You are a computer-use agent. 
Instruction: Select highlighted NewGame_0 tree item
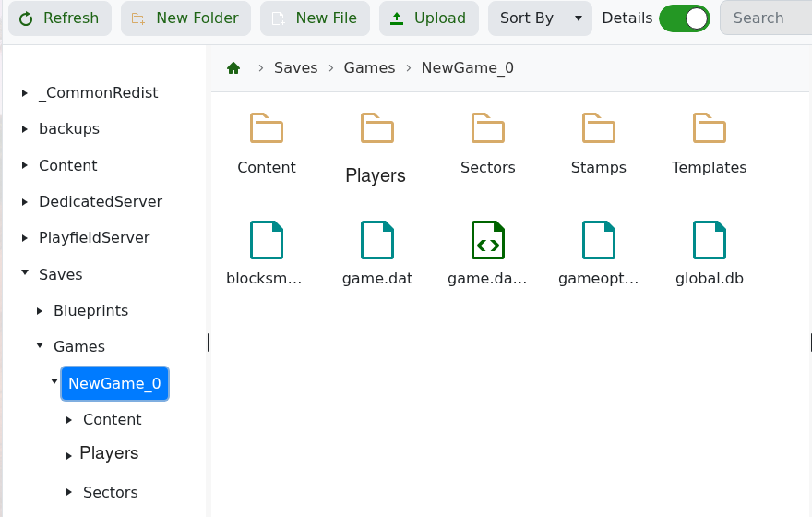[x=115, y=383]
